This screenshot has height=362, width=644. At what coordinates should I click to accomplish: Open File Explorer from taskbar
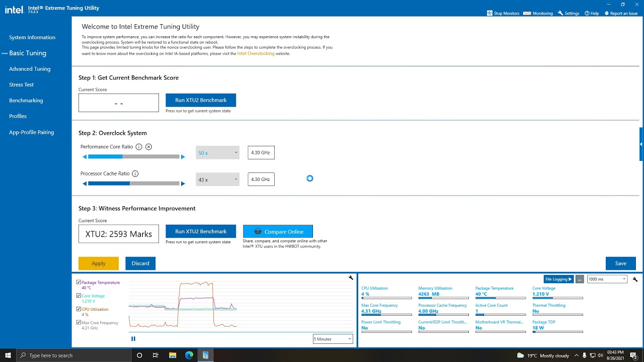(172, 355)
